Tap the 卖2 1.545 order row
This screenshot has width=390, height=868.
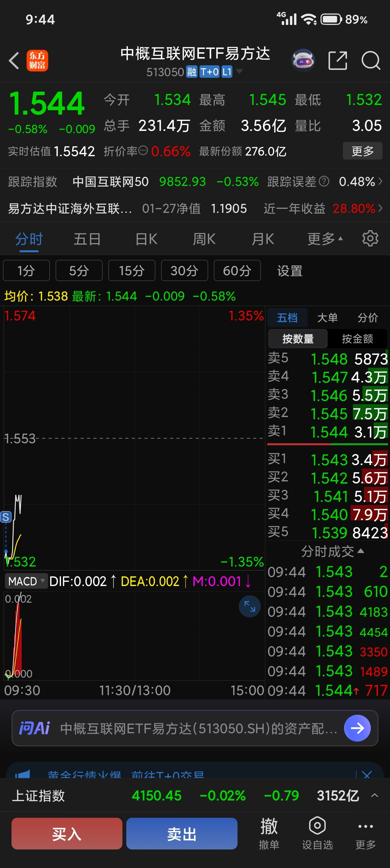[328, 414]
